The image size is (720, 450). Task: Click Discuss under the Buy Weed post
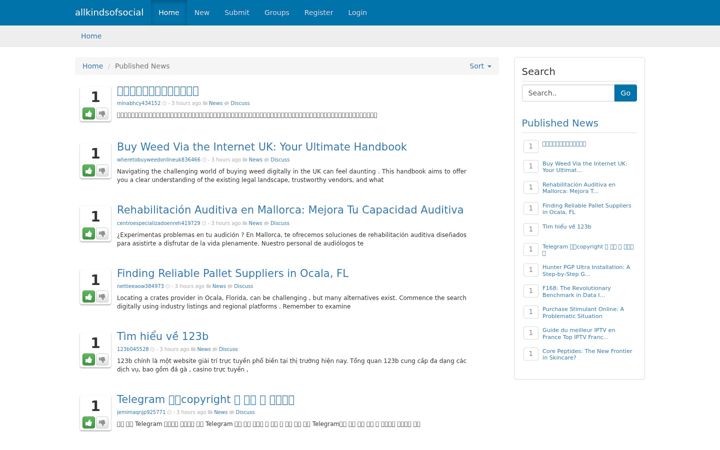pyautogui.click(x=280, y=160)
